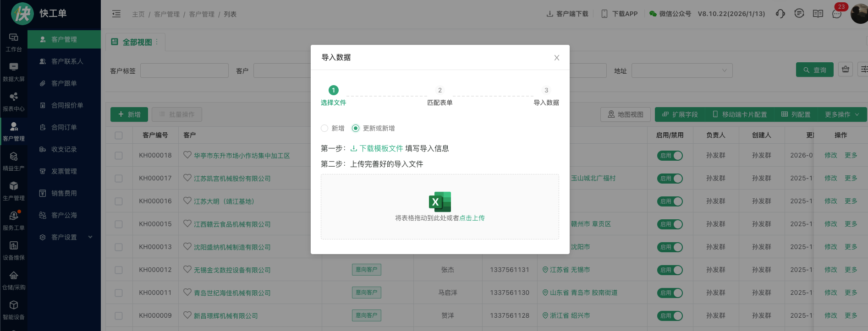868x331 pixels.
Task: Select the 更新或新增 radio option
Action: pos(356,128)
